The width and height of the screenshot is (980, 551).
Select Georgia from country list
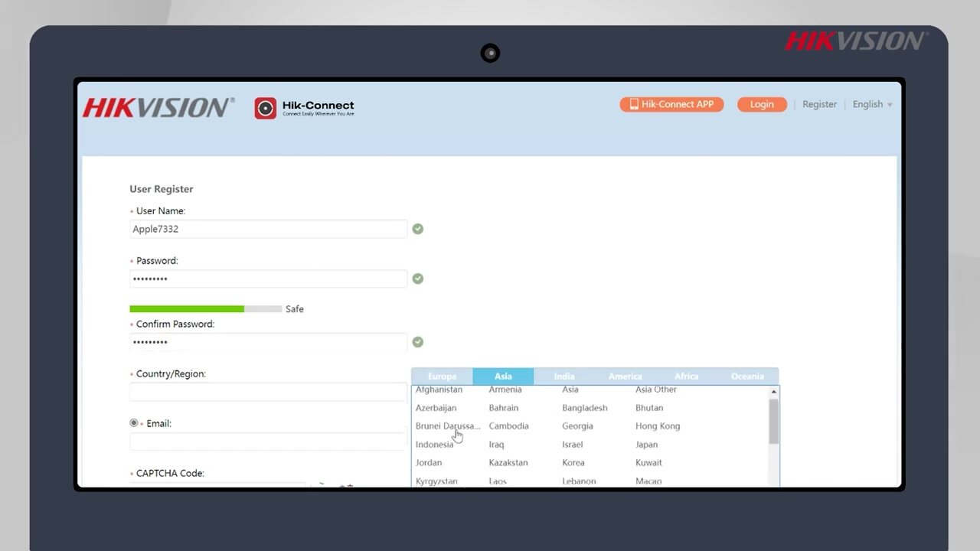(577, 426)
